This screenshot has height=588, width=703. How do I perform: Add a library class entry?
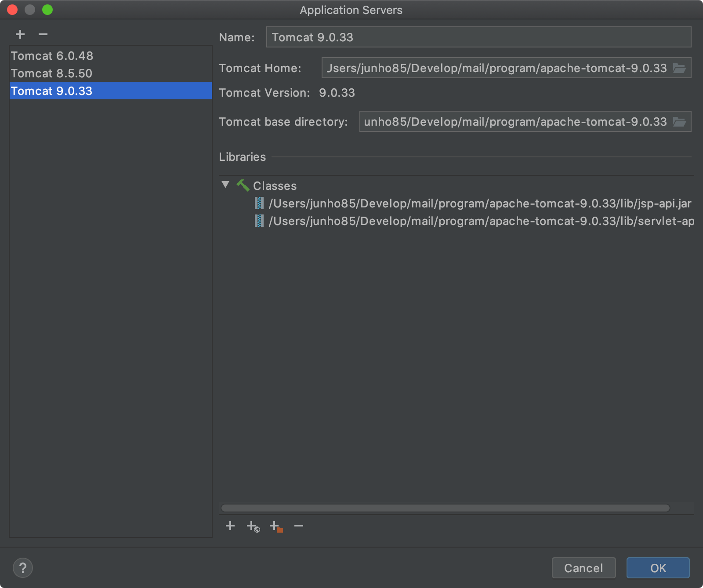coord(230,526)
